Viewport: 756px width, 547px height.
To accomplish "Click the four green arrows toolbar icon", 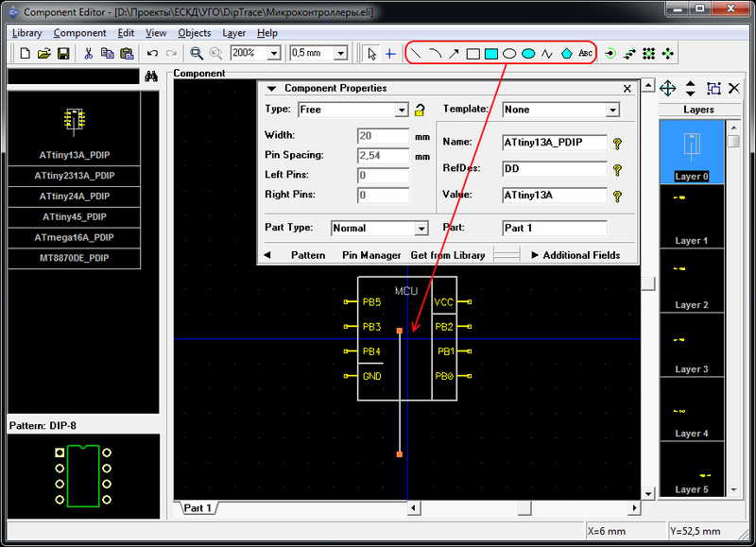I will 668,54.
